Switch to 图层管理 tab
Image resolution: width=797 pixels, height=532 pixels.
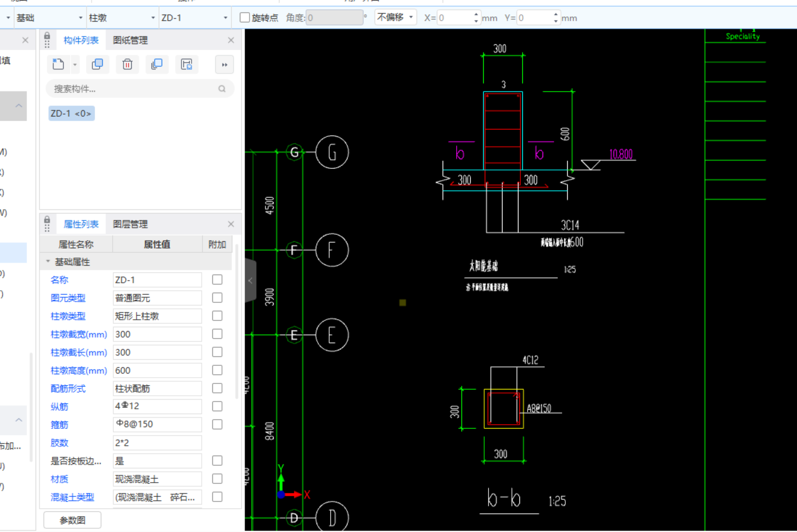click(130, 224)
